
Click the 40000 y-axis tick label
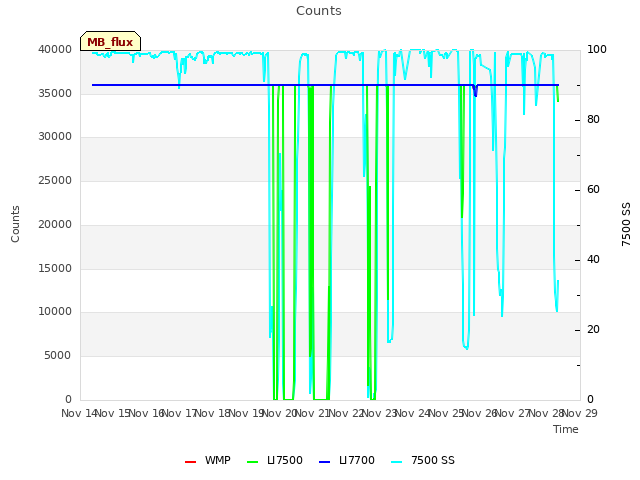pos(55,49)
